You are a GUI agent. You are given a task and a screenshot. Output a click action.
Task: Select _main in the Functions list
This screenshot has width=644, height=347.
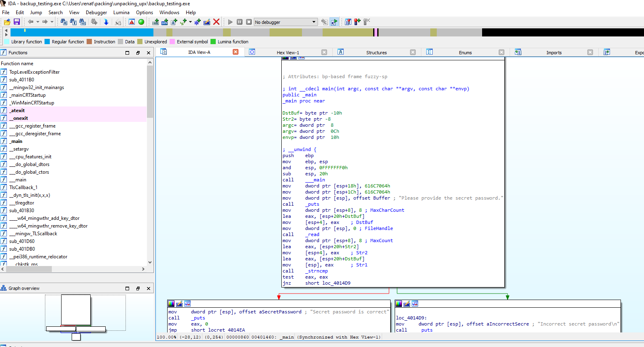[17, 141]
